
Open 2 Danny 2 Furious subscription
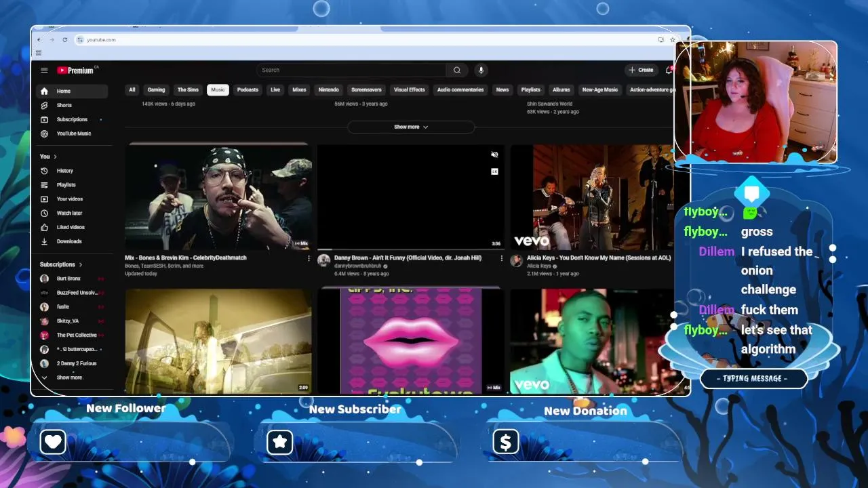[x=73, y=363]
